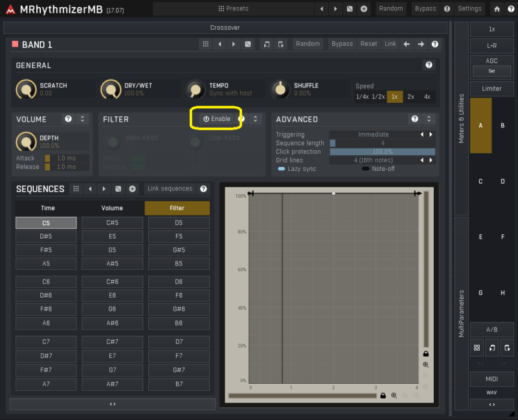The width and height of the screenshot is (518, 420).
Task: Click the home icon in the top bar
Action: [497, 9]
